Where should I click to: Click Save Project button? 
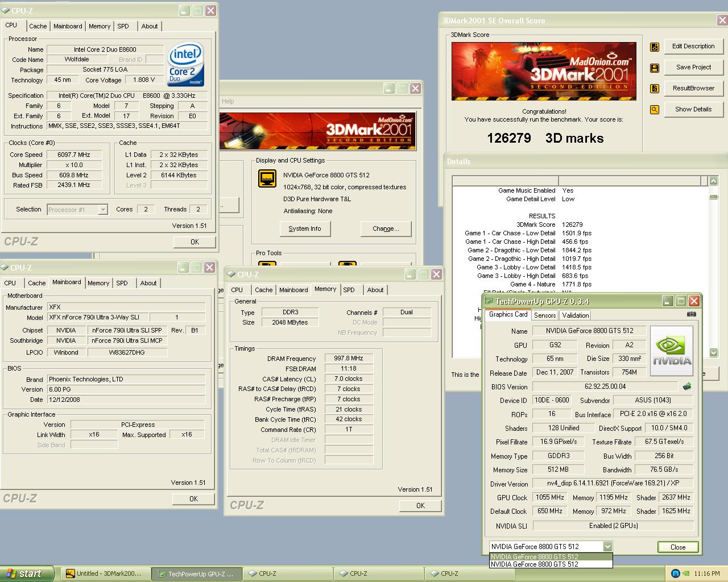pyautogui.click(x=693, y=68)
